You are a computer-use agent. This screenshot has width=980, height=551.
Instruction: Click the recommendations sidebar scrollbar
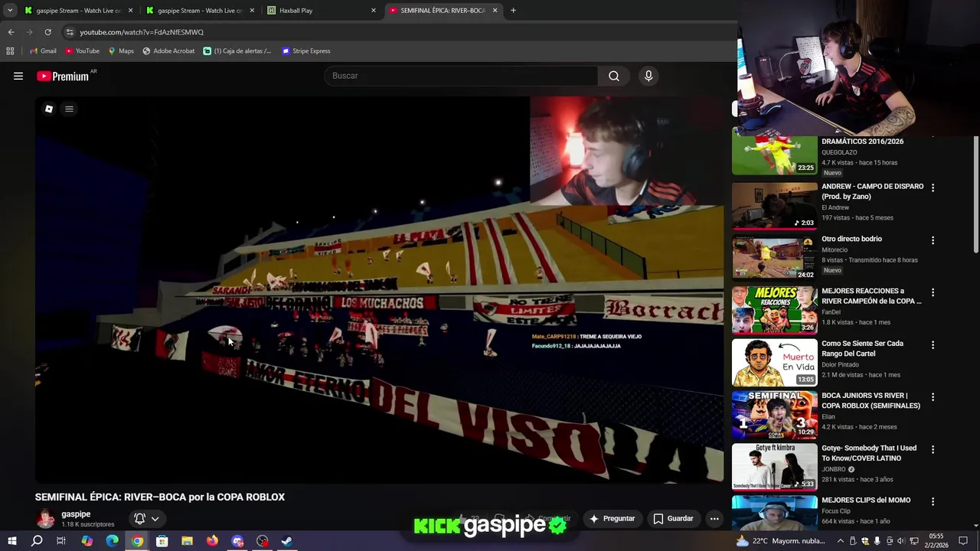tap(976, 195)
